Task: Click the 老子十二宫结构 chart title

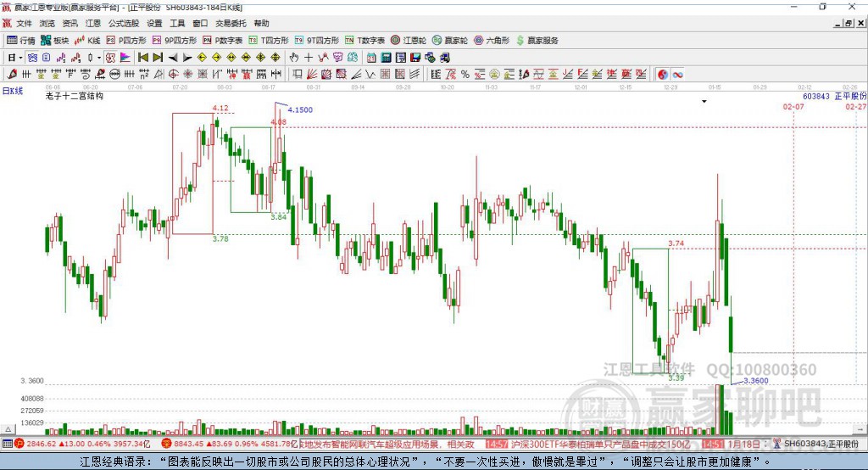Action: pos(75,96)
